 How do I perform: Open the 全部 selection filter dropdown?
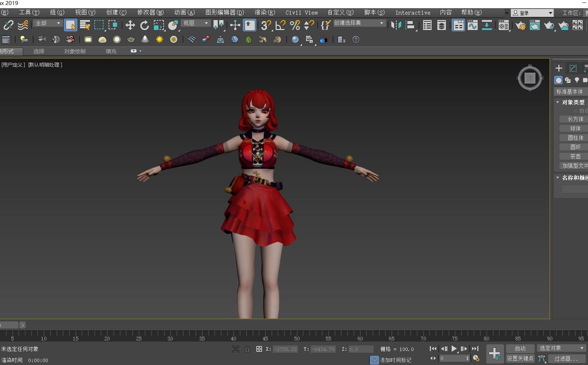[x=48, y=23]
